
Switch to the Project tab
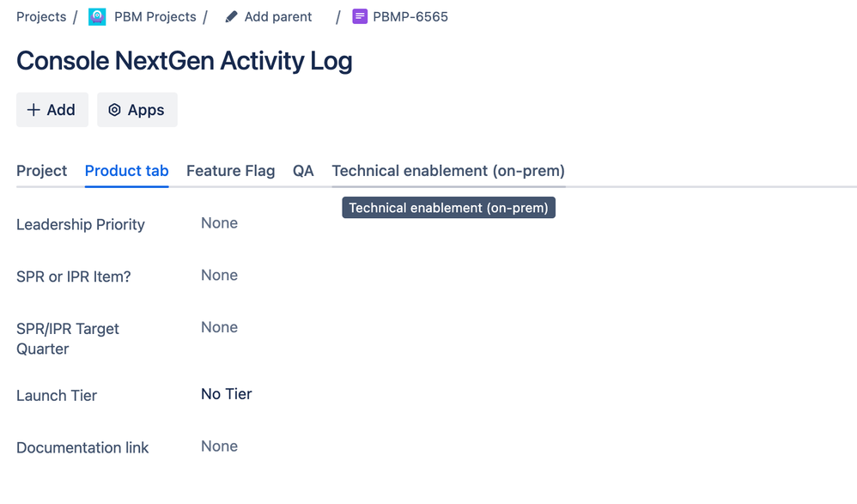click(x=41, y=171)
